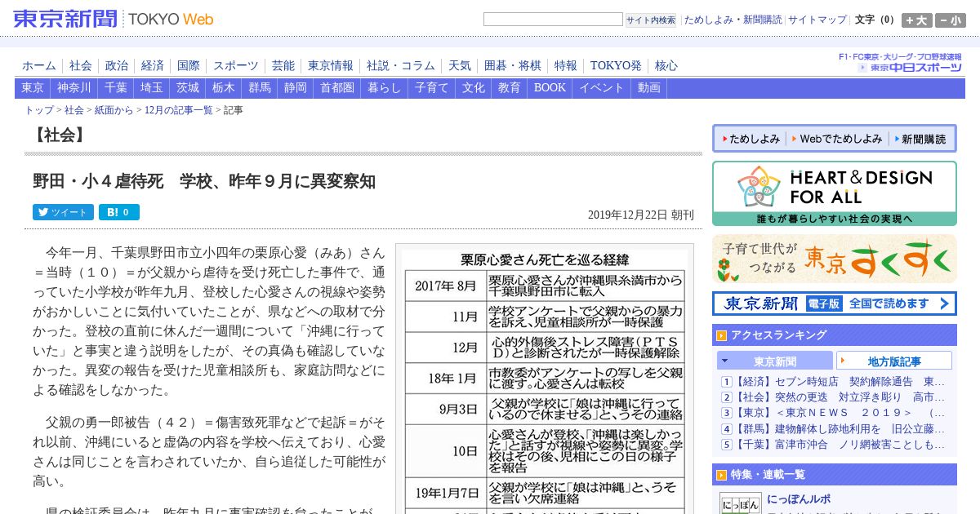
Task: Click the sidebar ためしよみ button
Action: point(750,139)
